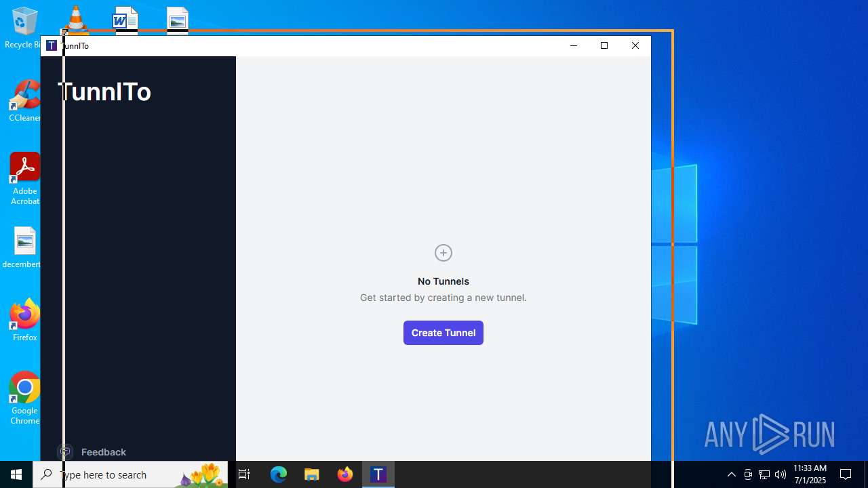The height and width of the screenshot is (488, 868).
Task: Show hidden system tray icons
Action: (x=732, y=474)
